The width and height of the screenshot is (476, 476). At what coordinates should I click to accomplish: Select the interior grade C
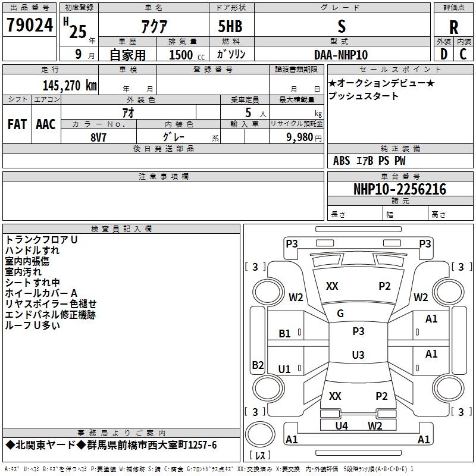(x=463, y=54)
